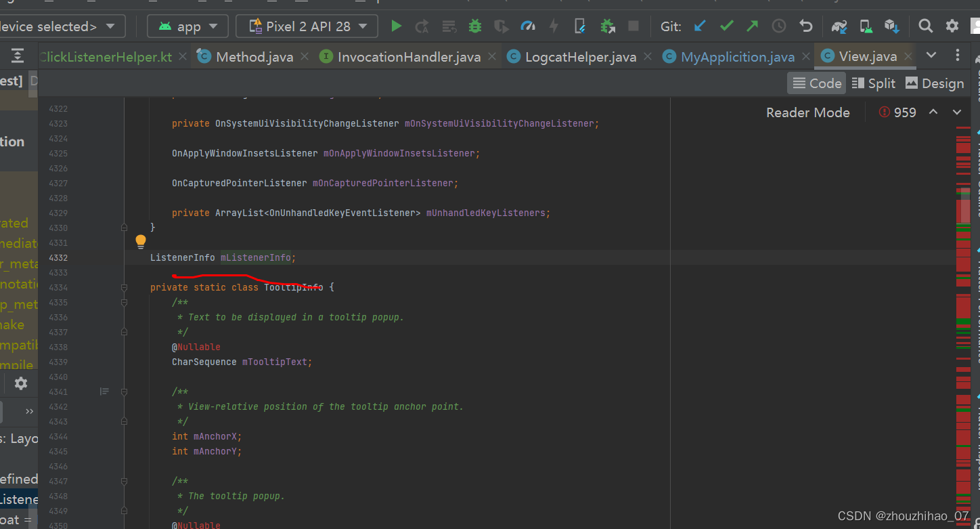980x529 pixels.
Task: Open the editor tabs more options menu
Action: [x=957, y=55]
